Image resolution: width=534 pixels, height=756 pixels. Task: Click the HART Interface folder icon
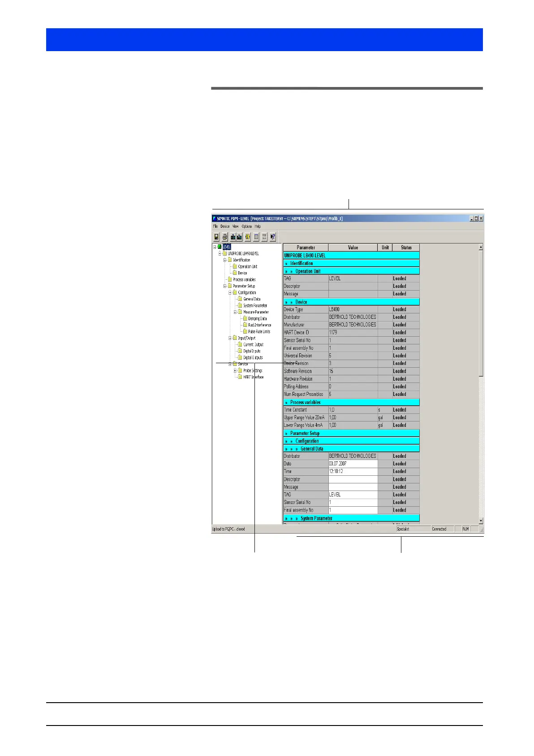click(x=240, y=377)
